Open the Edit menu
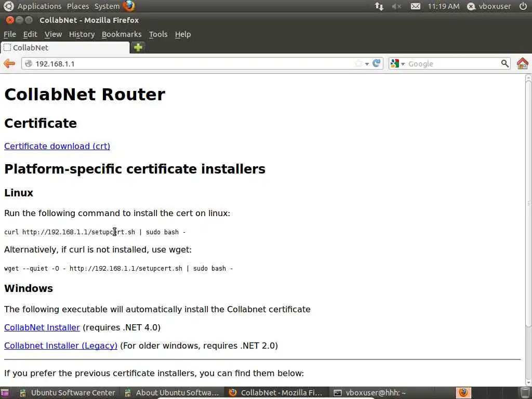This screenshot has width=532, height=399. click(x=30, y=34)
